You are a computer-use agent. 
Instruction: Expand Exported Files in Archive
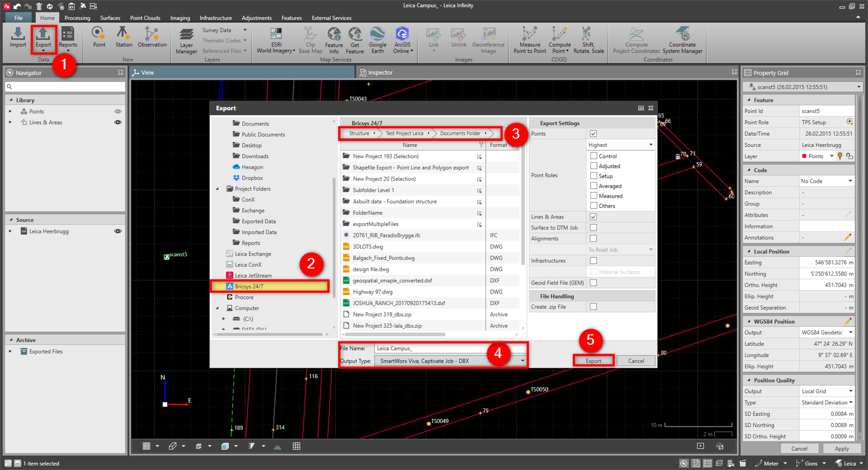coord(10,351)
